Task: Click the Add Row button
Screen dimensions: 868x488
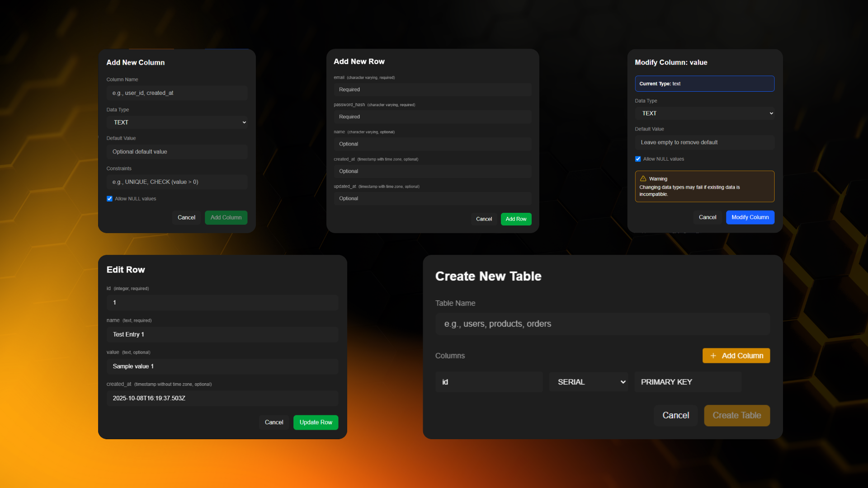Action: [x=516, y=219]
